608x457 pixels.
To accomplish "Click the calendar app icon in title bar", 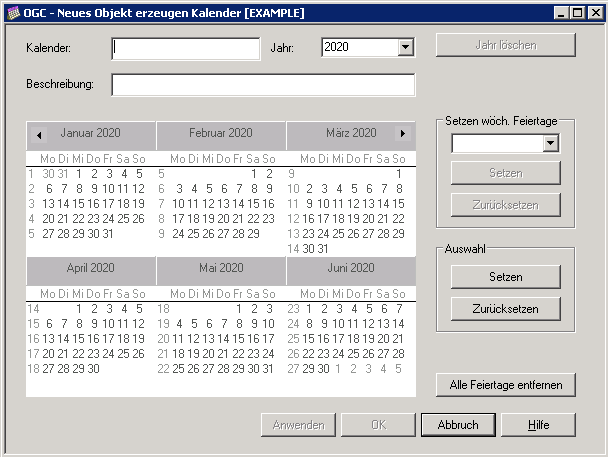I will click(x=13, y=13).
